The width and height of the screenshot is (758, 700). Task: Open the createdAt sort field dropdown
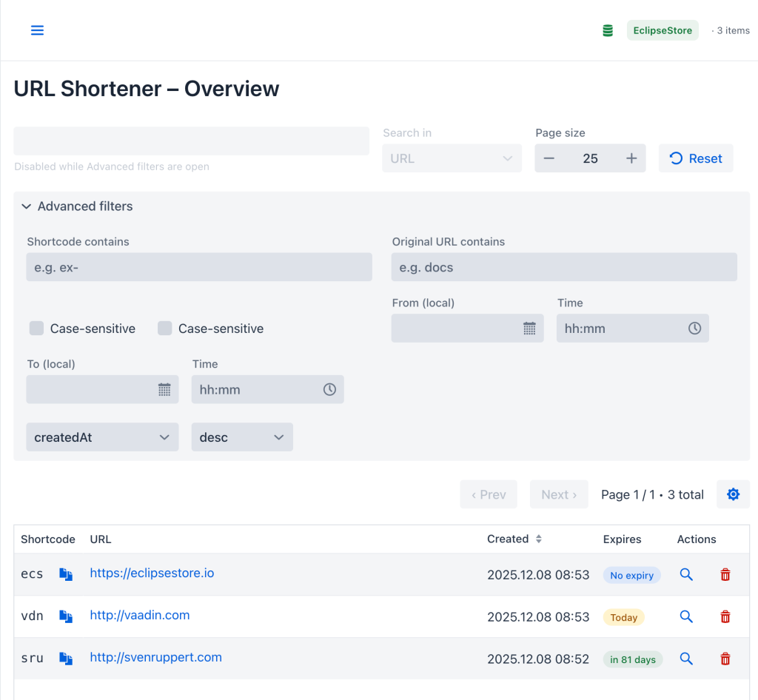click(x=102, y=437)
